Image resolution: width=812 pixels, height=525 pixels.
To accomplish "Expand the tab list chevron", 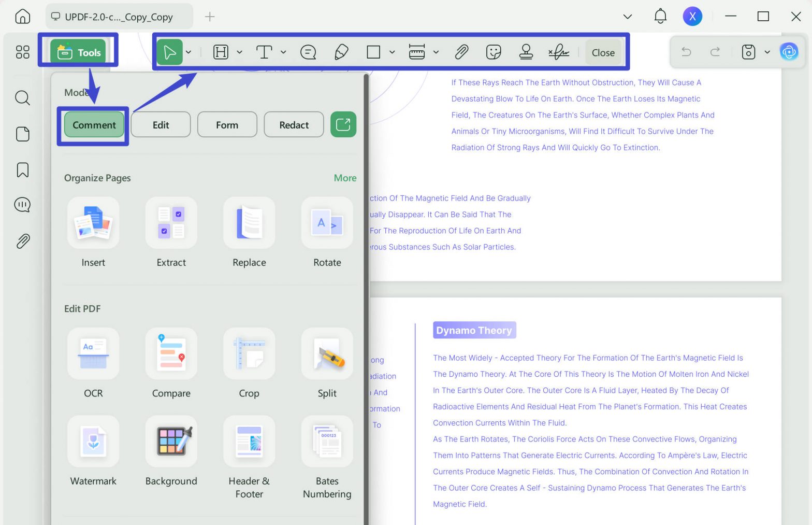I will point(627,17).
